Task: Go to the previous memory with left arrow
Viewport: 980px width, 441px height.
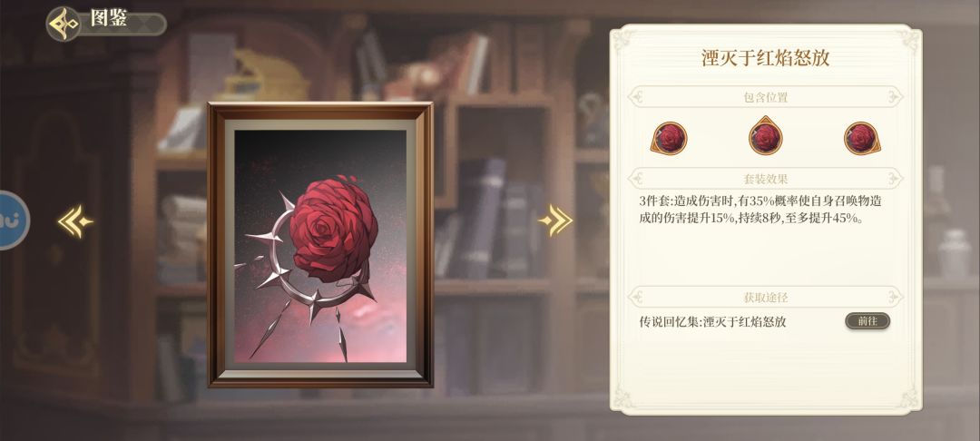Action: [x=75, y=221]
